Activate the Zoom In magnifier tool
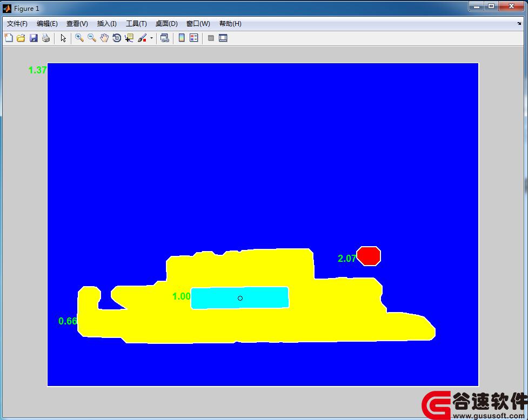Viewport: 528px width, 420px height. coord(79,38)
